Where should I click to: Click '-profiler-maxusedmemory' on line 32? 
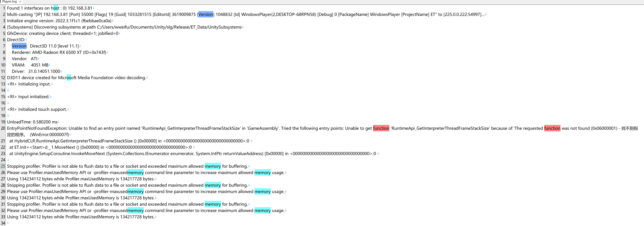118,211
